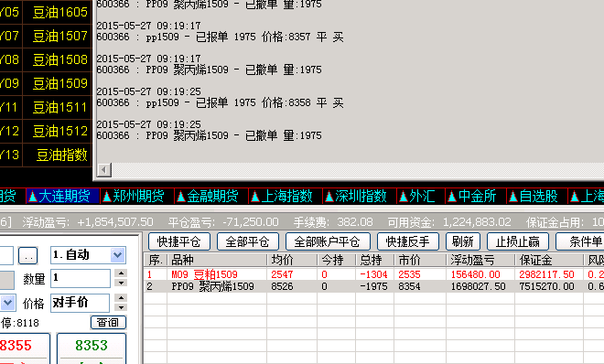Click left scroll arrow in message log
604x364 pixels.
[x=104, y=170]
